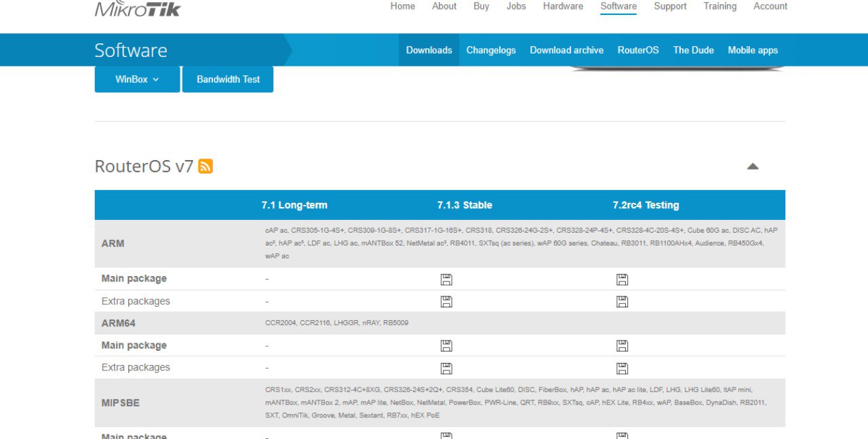
Task: Click the Bandwidth Test button
Action: 228,79
